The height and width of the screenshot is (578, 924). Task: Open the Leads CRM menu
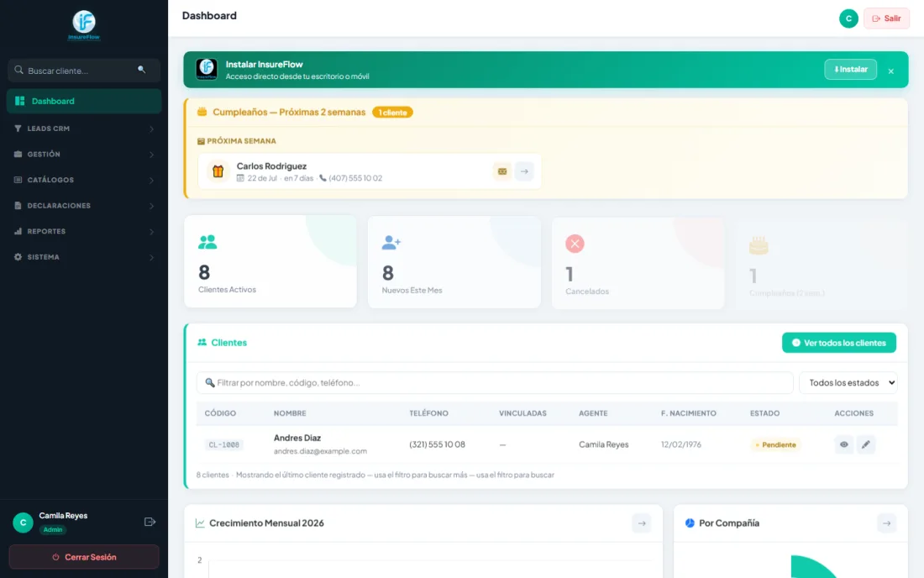pyautogui.click(x=84, y=129)
